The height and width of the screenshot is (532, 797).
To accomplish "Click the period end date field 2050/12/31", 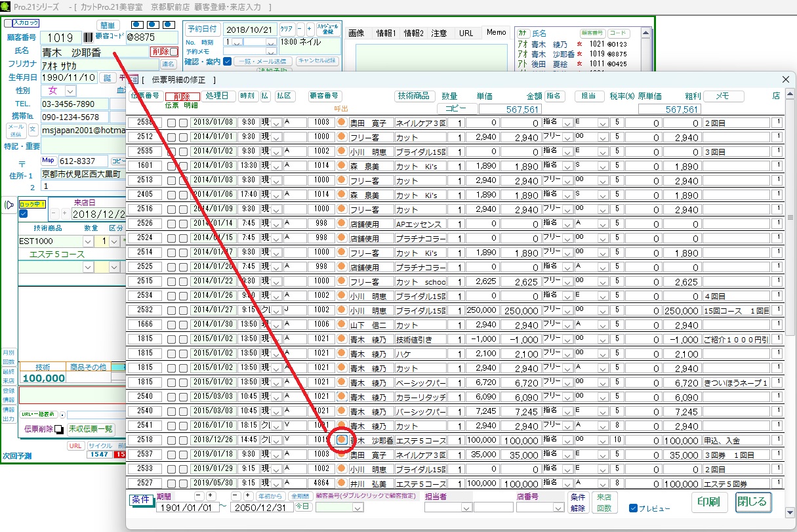I will (262, 507).
